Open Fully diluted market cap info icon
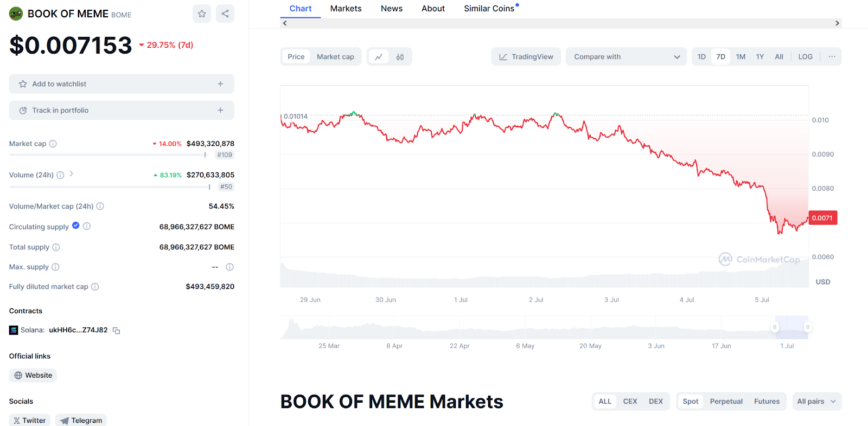Image resolution: width=868 pixels, height=426 pixels. click(95, 287)
